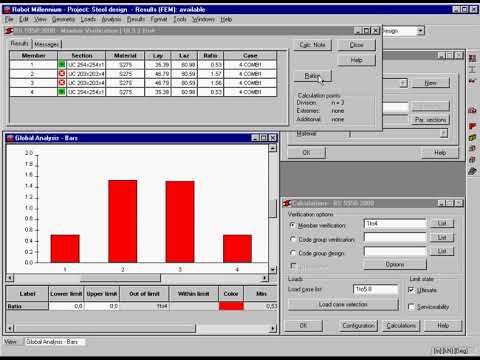
Task: Click the grid table icon in right toolbar
Action: (x=472, y=59)
